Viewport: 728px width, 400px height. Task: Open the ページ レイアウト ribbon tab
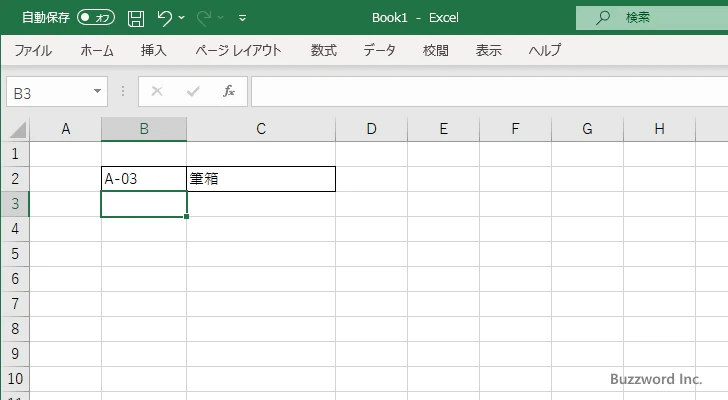(238, 50)
